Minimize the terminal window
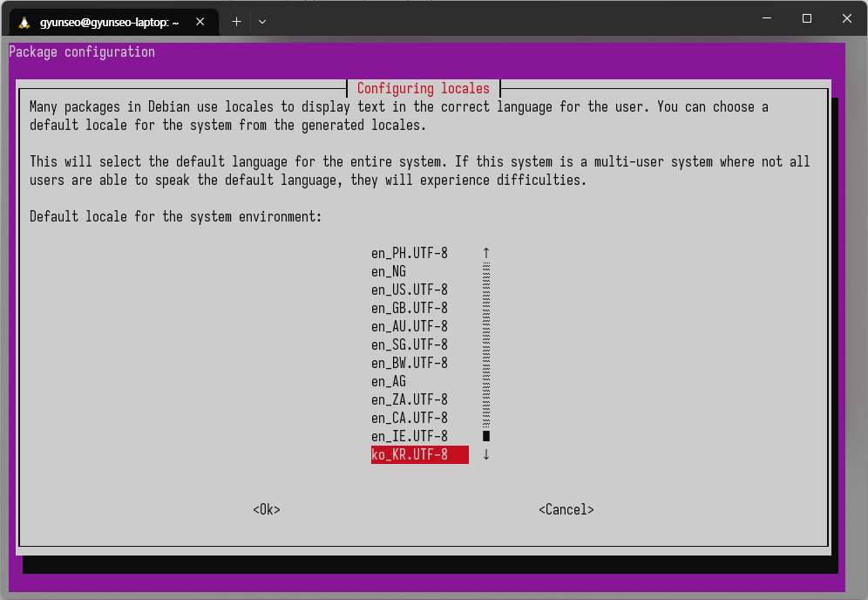This screenshot has width=868, height=600. click(767, 18)
